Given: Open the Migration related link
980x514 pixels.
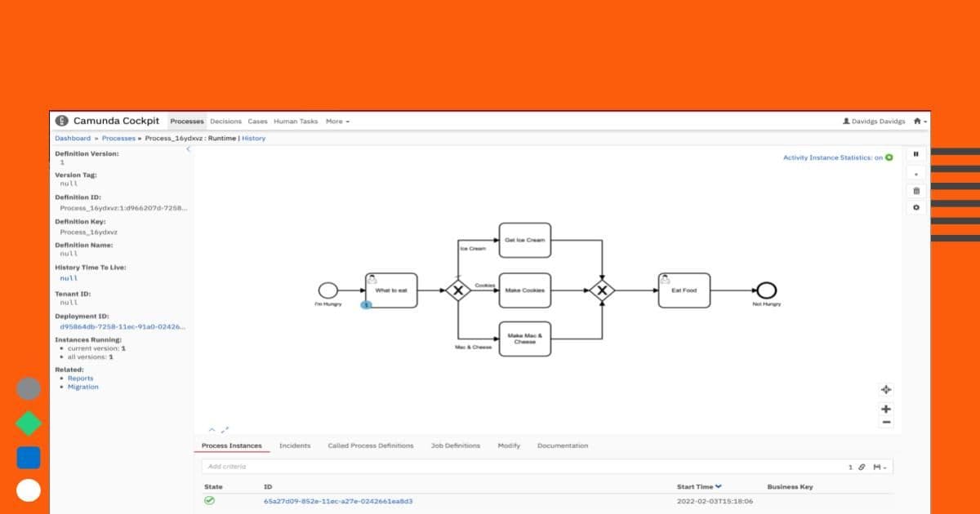Looking at the screenshot, I should [x=83, y=387].
